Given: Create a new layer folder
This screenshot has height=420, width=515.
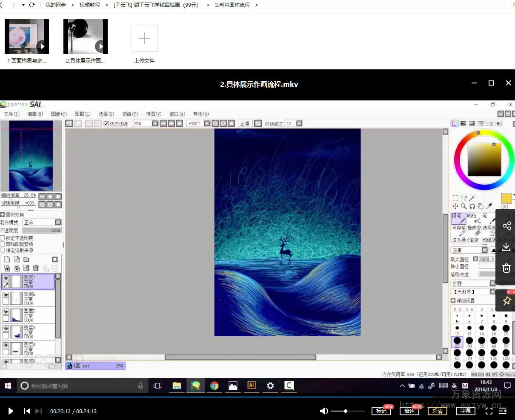Looking at the screenshot, I should pos(26,259).
